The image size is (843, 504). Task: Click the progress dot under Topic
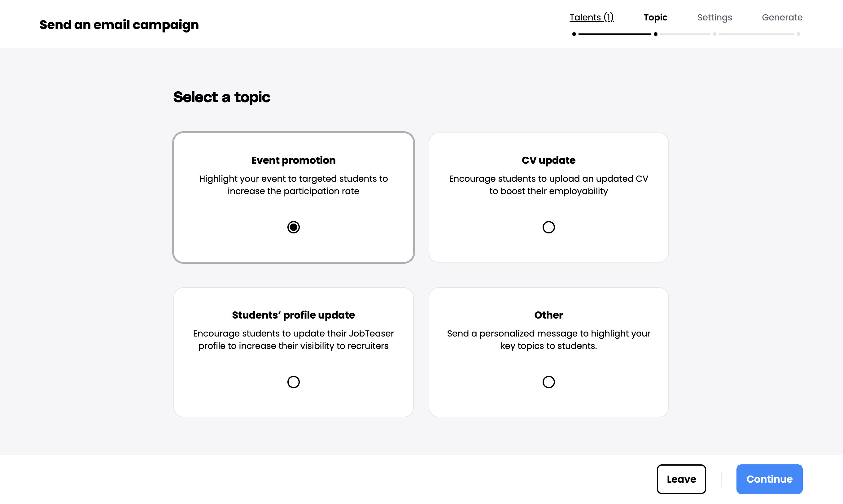[656, 34]
